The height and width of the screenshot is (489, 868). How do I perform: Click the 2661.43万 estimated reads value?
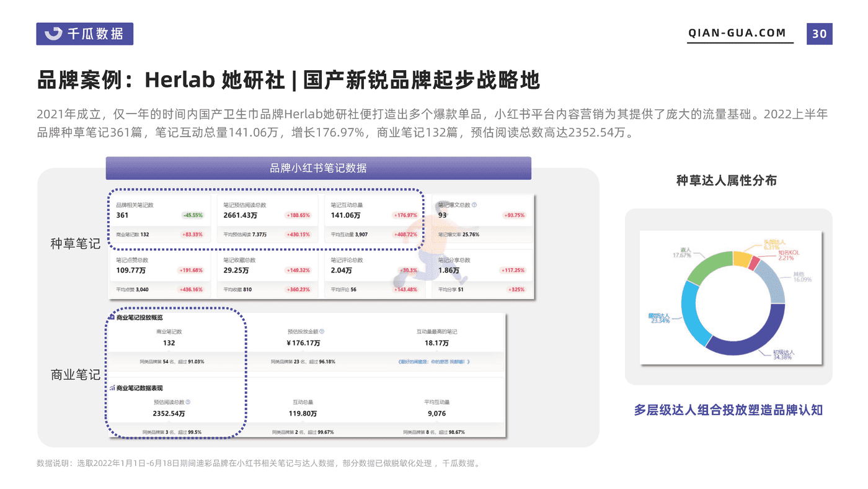pyautogui.click(x=240, y=215)
